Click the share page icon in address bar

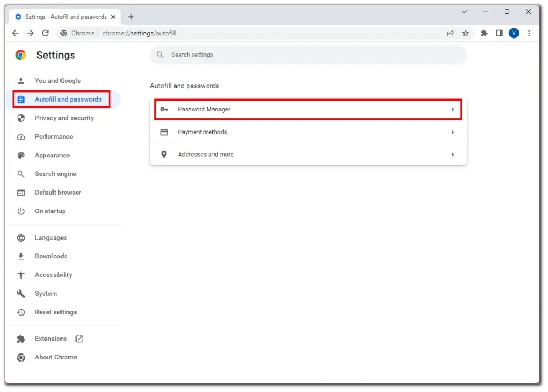[x=451, y=33]
